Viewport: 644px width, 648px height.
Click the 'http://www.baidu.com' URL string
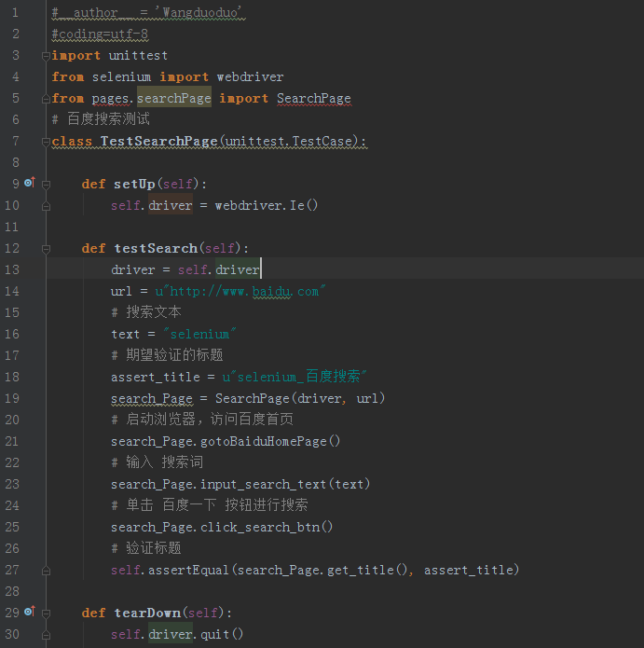[244, 291]
